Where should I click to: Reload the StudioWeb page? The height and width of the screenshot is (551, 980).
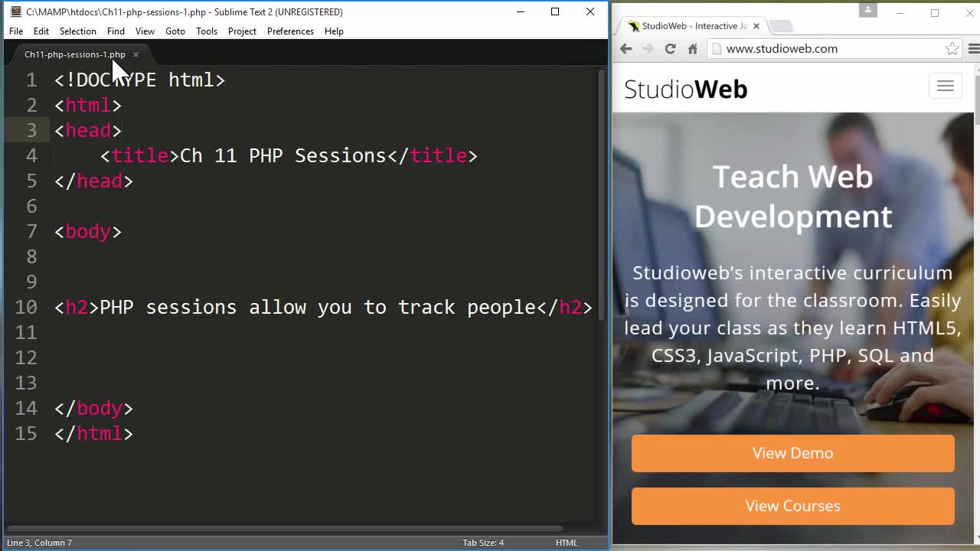tap(670, 49)
